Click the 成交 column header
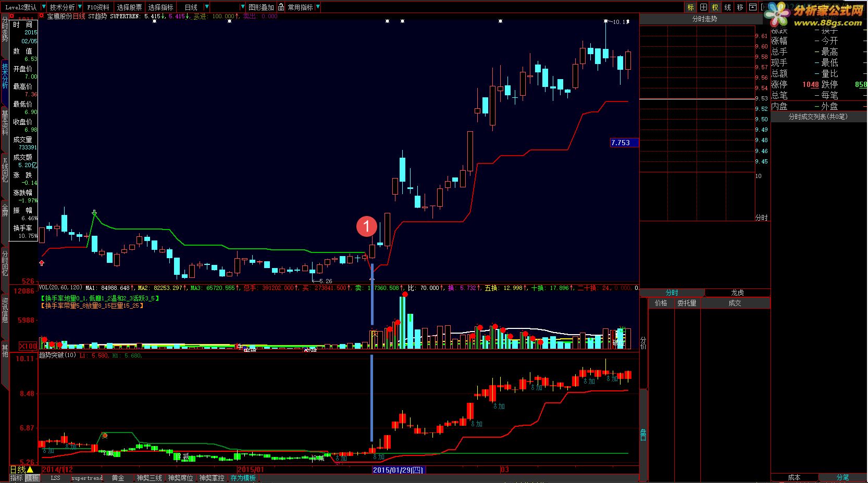Image resolution: width=868 pixels, height=483 pixels. [x=735, y=303]
